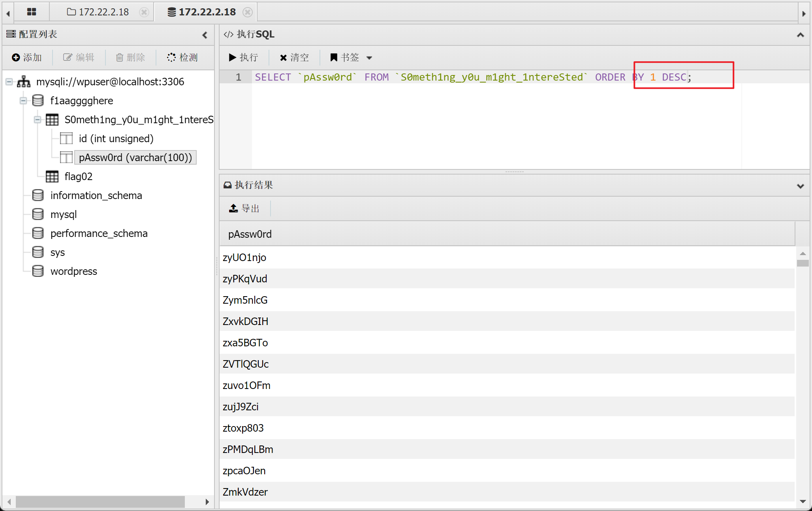This screenshot has height=511, width=812.
Task: Select the flag02 table
Action: tap(78, 177)
